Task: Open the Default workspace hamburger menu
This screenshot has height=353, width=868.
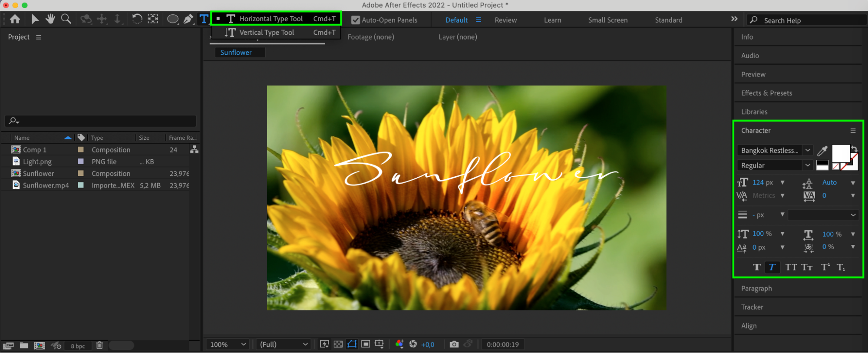Action: pos(479,20)
